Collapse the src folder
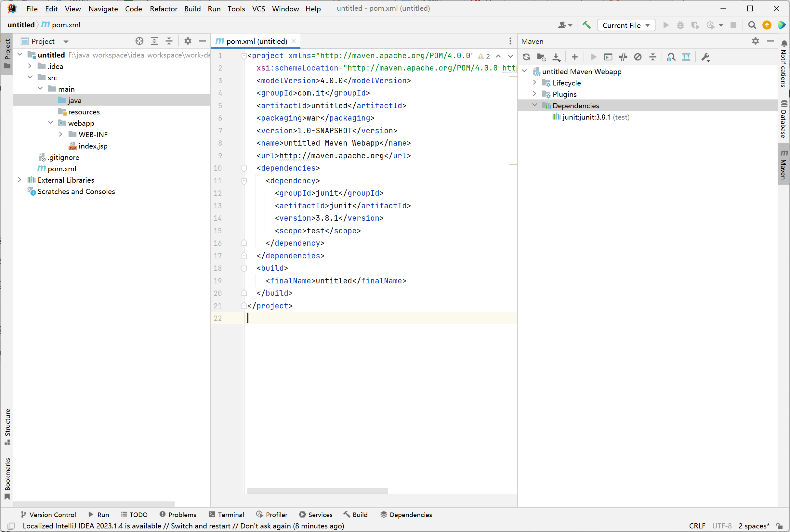 pos(30,77)
